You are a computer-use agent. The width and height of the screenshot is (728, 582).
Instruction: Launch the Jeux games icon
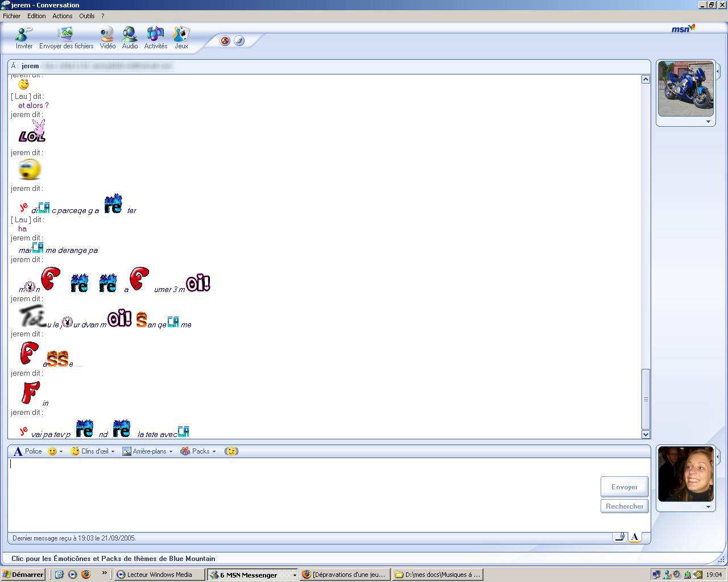tap(181, 38)
